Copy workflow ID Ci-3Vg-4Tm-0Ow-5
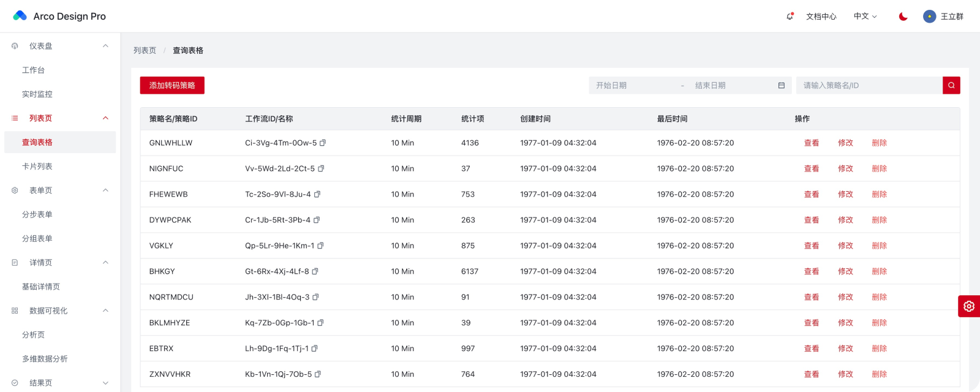The height and width of the screenshot is (392, 980). pos(323,143)
